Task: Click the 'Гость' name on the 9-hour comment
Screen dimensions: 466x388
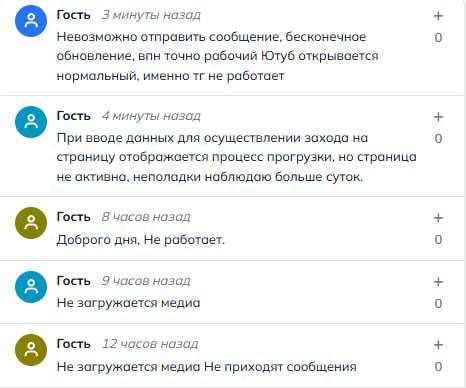Action: 74,281
